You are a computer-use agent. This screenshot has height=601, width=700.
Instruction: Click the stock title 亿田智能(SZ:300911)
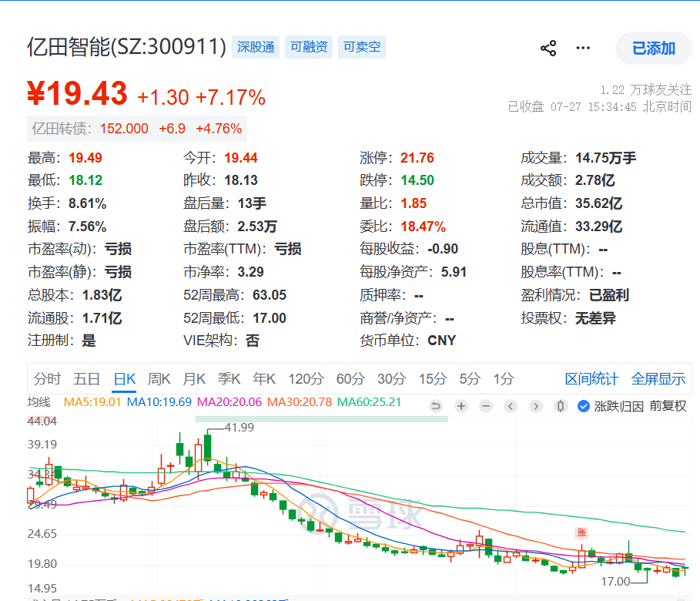click(x=126, y=47)
